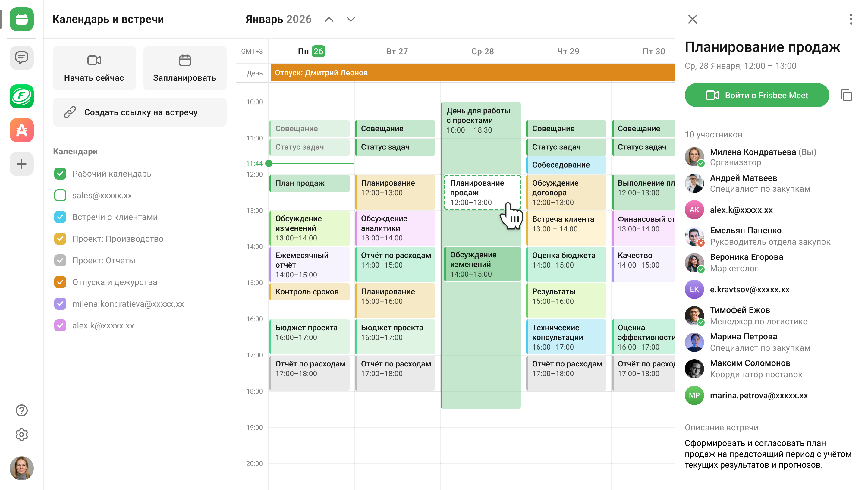Open the help question mark icon

(22, 410)
